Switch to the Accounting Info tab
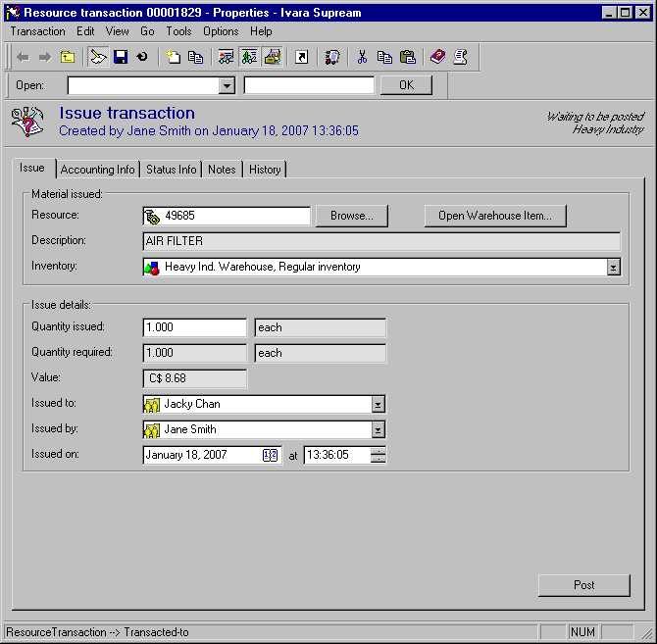This screenshot has height=644, width=657. [x=98, y=170]
